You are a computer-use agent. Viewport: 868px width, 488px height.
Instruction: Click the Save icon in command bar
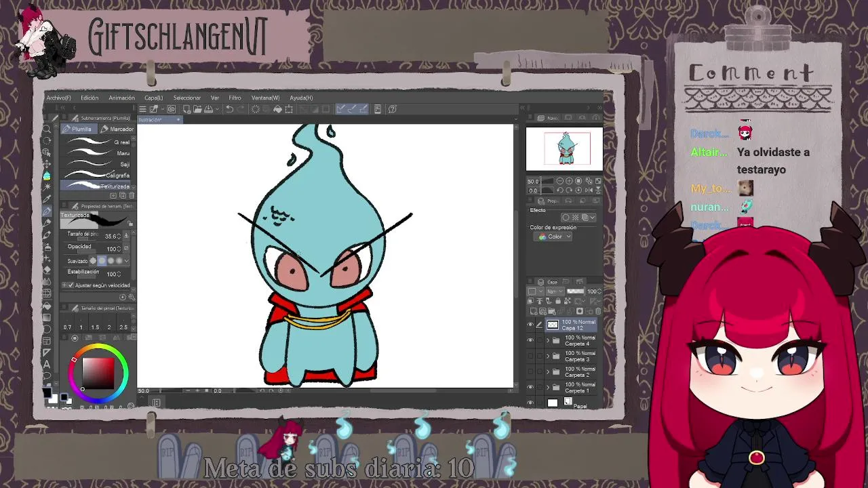[x=208, y=109]
